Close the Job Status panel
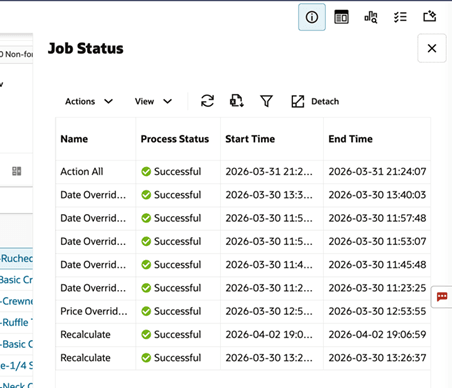The height and width of the screenshot is (388, 452). 432,48
